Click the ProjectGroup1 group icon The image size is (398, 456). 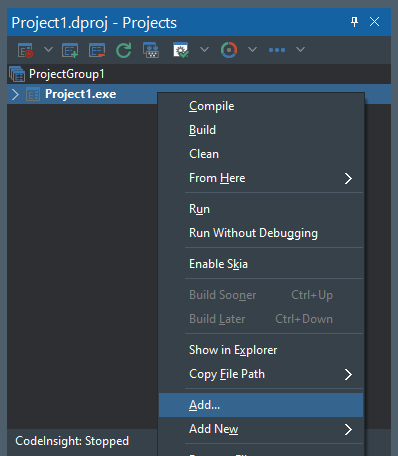[17, 74]
